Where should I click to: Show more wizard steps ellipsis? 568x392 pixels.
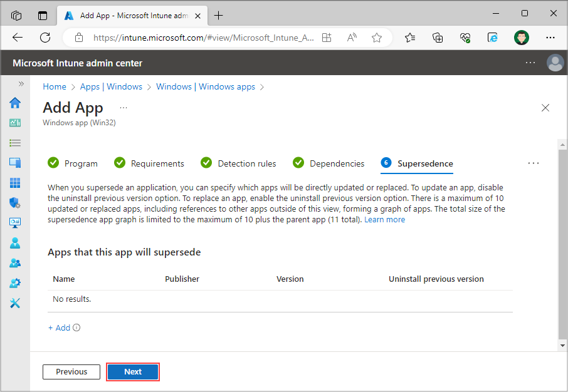pyautogui.click(x=534, y=163)
